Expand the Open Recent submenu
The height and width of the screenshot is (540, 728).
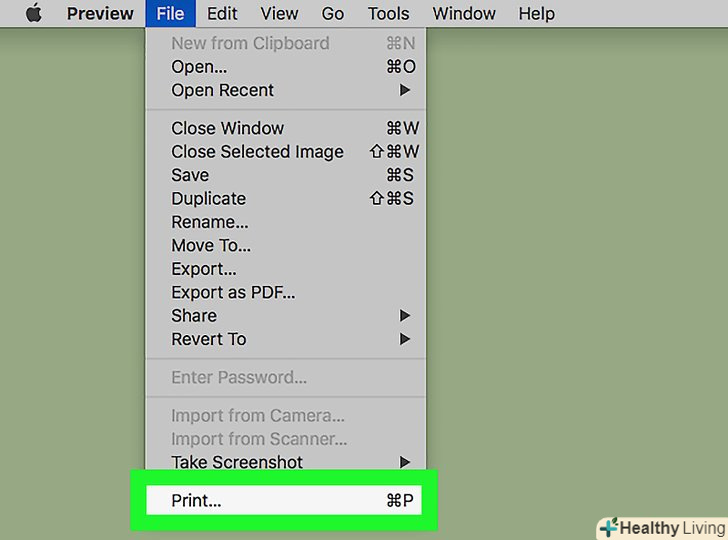(x=222, y=90)
